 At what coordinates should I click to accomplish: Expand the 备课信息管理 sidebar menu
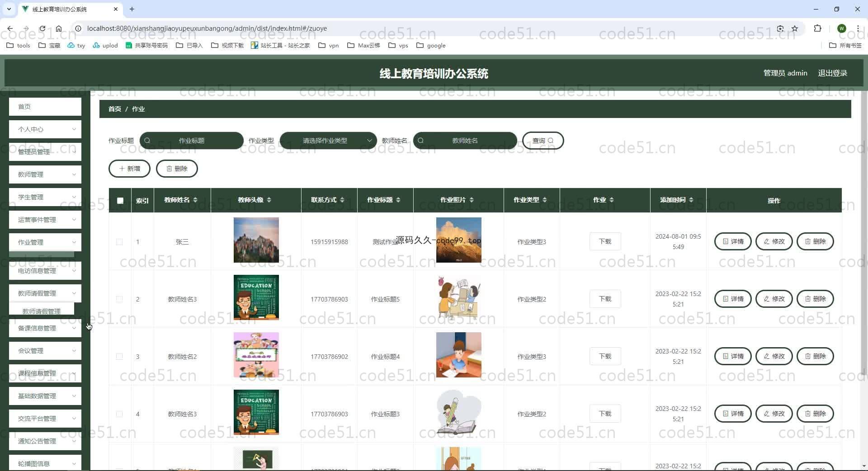click(x=45, y=328)
